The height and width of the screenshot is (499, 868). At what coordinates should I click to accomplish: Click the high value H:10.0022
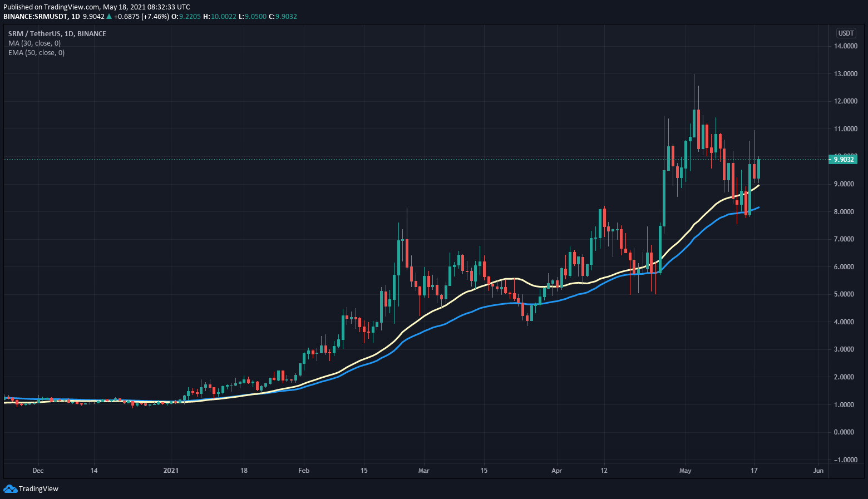(220, 17)
